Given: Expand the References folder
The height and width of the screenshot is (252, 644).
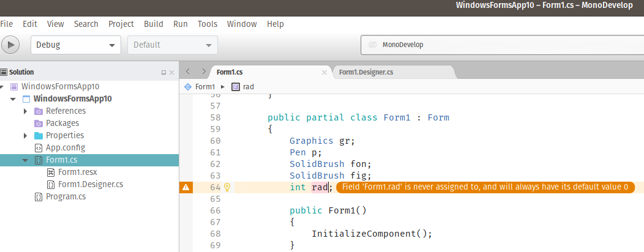Looking at the screenshot, I should click(25, 111).
